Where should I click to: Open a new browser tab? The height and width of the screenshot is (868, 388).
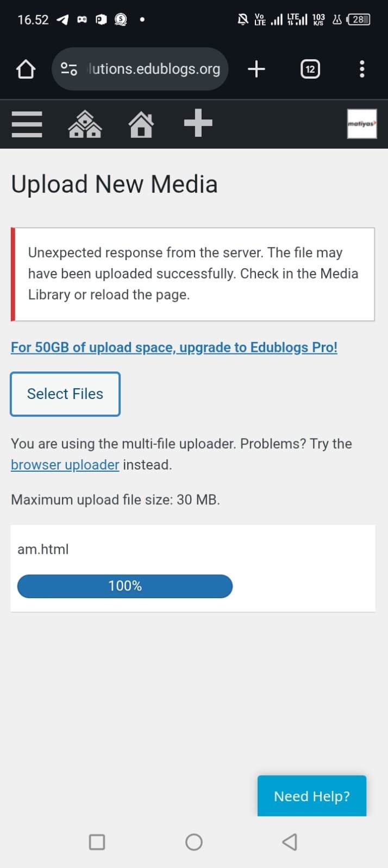tap(256, 69)
